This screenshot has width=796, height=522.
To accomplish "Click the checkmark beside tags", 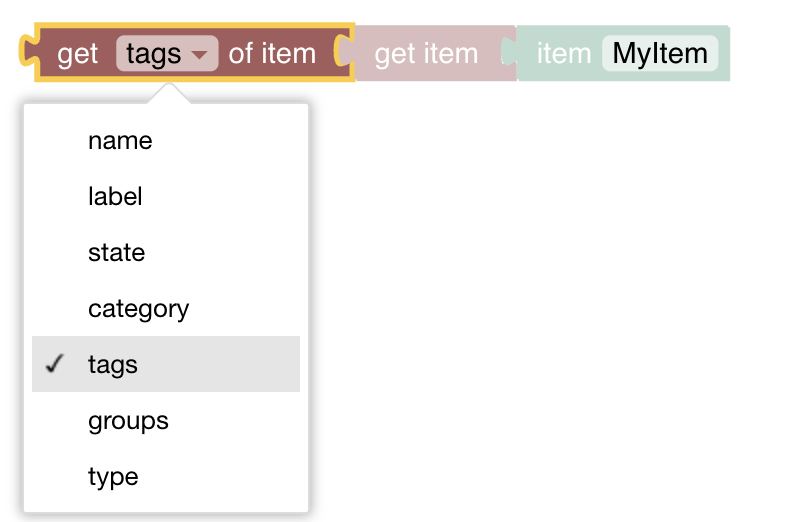I will tap(55, 364).
